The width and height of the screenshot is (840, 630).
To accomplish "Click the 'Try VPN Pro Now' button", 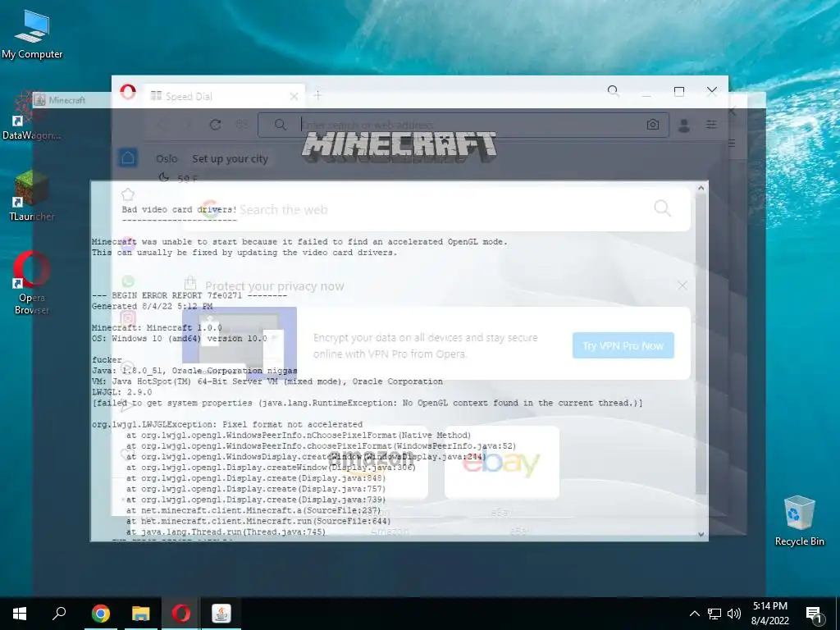I will click(623, 345).
